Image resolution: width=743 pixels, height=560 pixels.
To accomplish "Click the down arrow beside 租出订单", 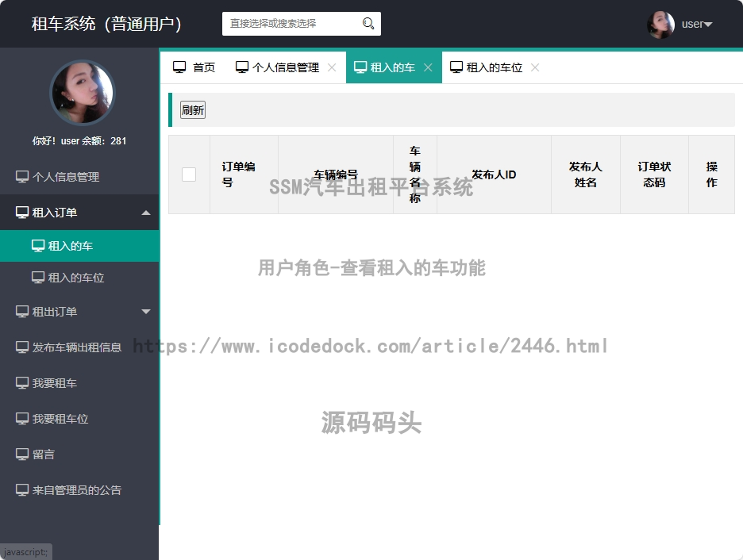I will click(x=146, y=312).
